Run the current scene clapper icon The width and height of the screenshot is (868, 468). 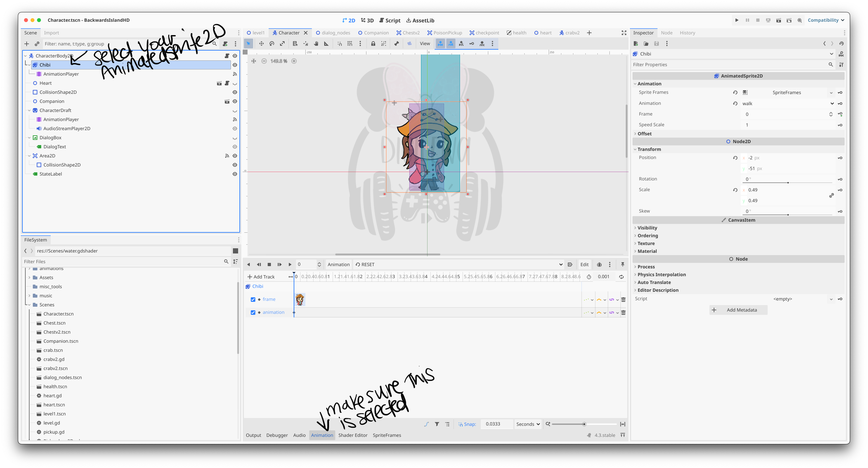[x=778, y=20]
